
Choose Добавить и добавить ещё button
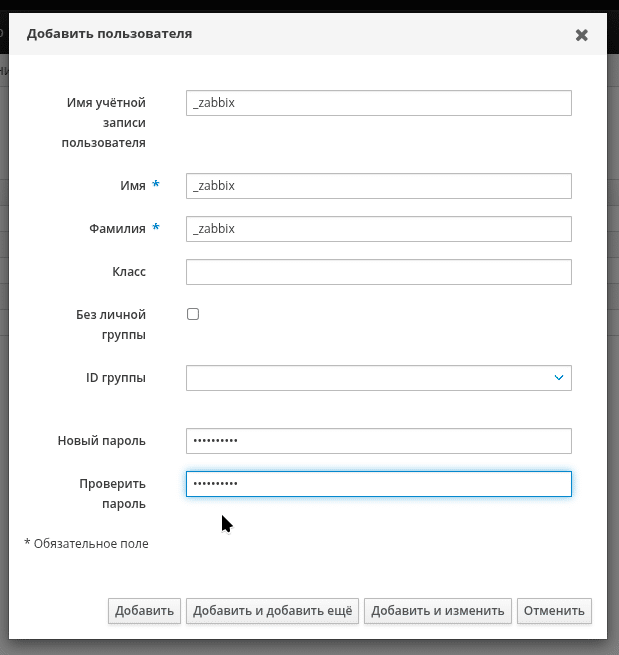pyautogui.click(x=272, y=611)
